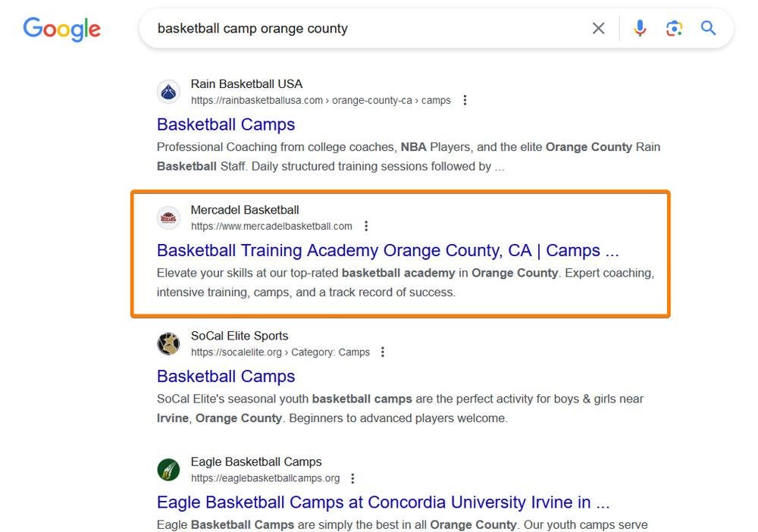
Task: Start voice search with the microphone icon
Action: click(640, 29)
